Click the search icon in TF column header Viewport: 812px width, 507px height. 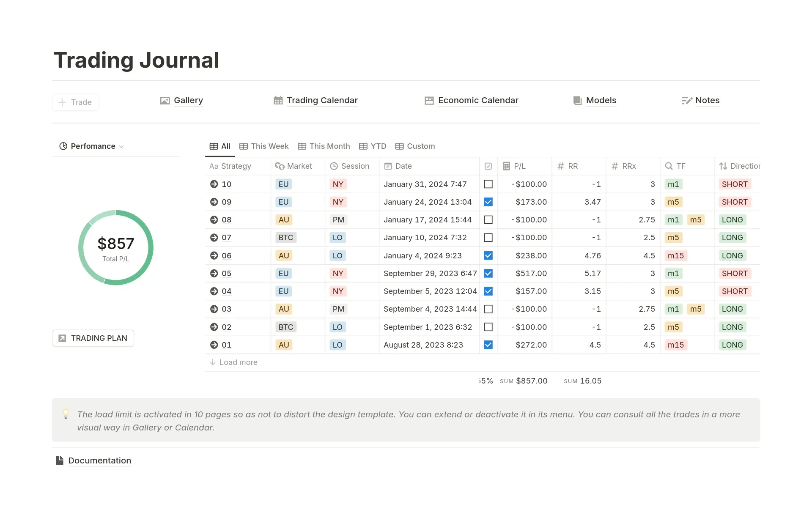click(669, 166)
